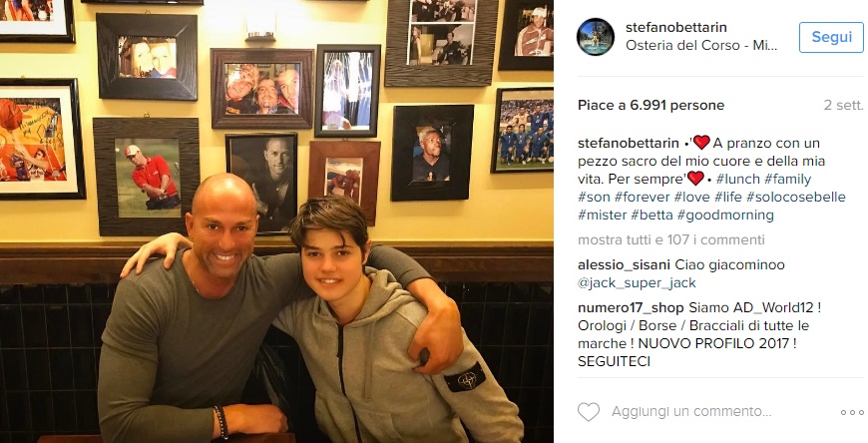Open alessio_sisani commenter profile
Screen dimensions: 868x443
624,264
